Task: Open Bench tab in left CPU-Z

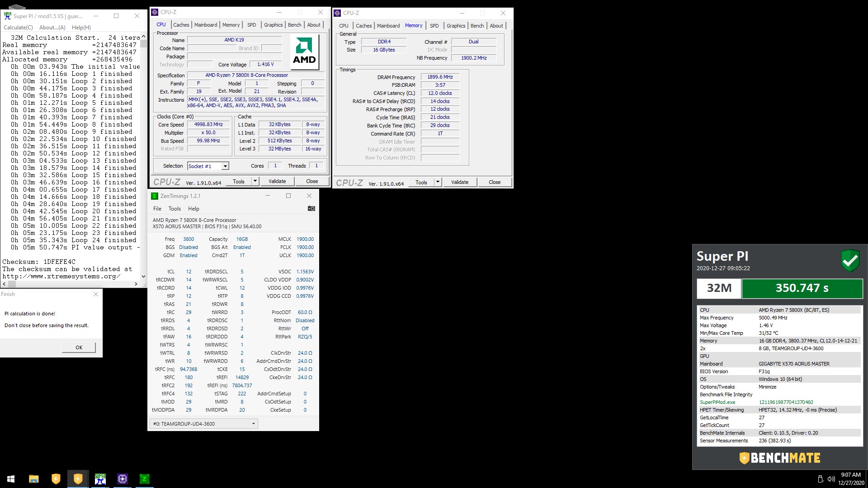Action: click(x=294, y=25)
